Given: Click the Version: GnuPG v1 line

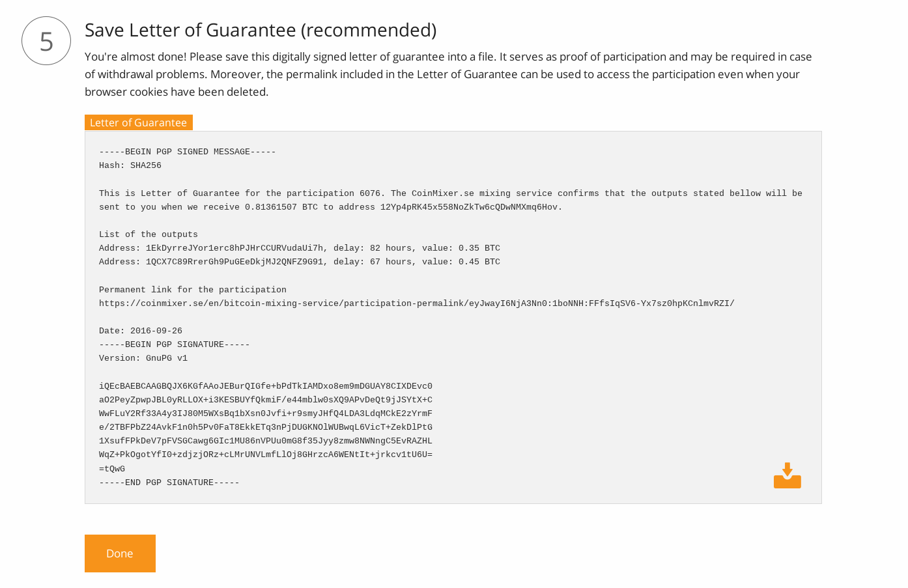Looking at the screenshot, I should (143, 357).
